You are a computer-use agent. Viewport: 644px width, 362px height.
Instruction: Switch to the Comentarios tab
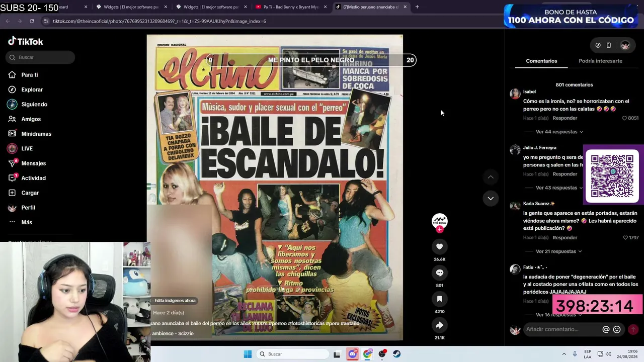pyautogui.click(x=541, y=61)
